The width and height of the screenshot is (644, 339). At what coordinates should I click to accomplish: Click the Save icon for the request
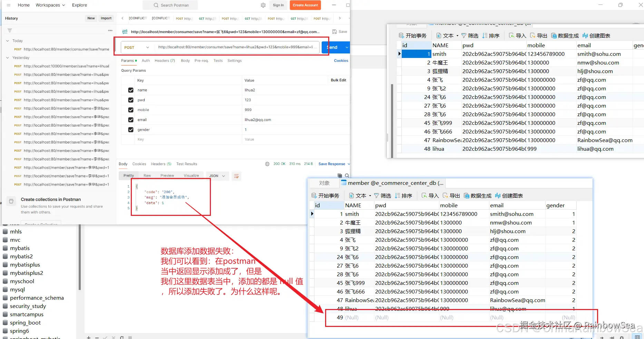point(340,32)
